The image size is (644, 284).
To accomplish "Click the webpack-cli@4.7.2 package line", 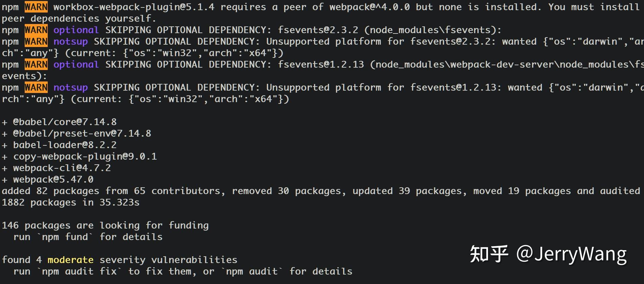I will (56, 168).
